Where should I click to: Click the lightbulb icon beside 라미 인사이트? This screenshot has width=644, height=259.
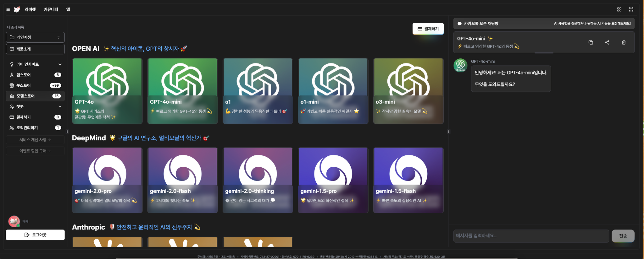point(12,64)
